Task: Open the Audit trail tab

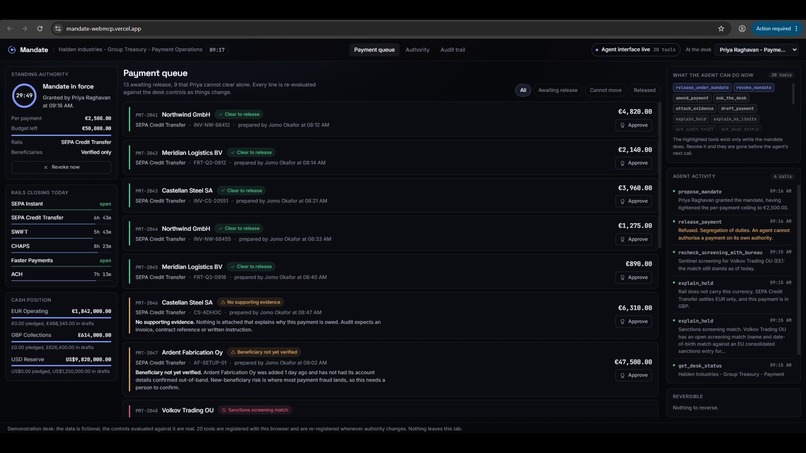Action: (x=452, y=50)
